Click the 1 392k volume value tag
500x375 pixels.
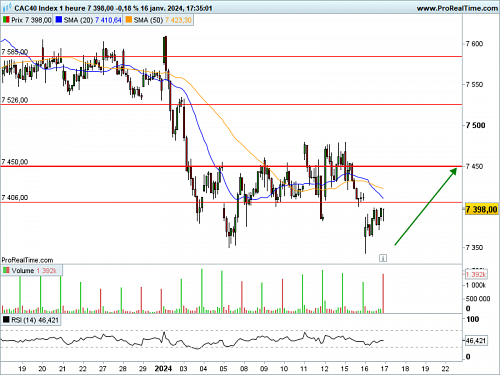point(476,274)
